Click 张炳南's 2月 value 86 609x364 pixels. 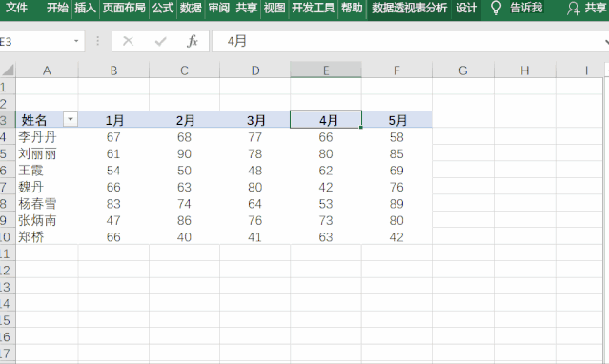[x=184, y=221]
